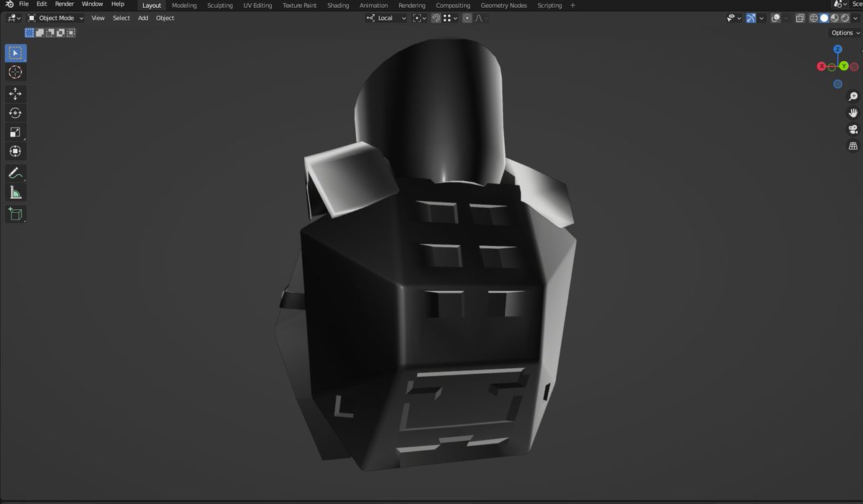The height and width of the screenshot is (504, 863).
Task: Switch to the UV Editing tab
Action: pyautogui.click(x=257, y=5)
